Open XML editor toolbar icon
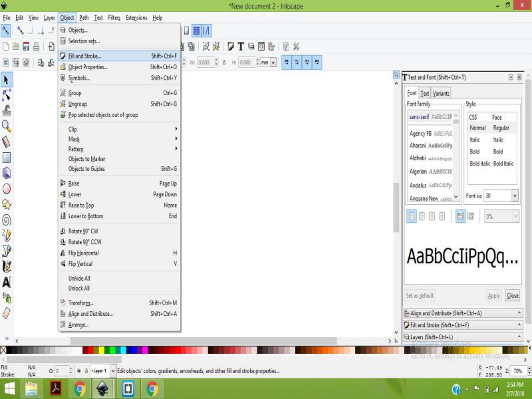 click(x=261, y=47)
